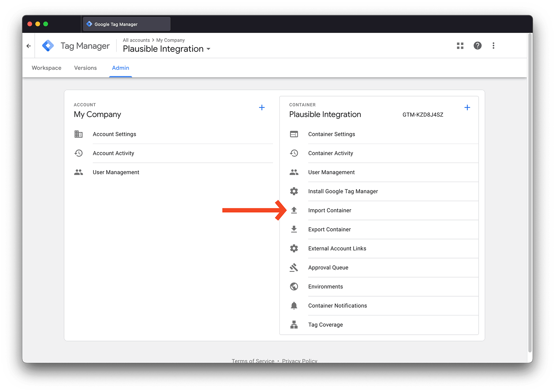Open the three-dot more options menu
Screen dimensions: 555x392
(493, 46)
